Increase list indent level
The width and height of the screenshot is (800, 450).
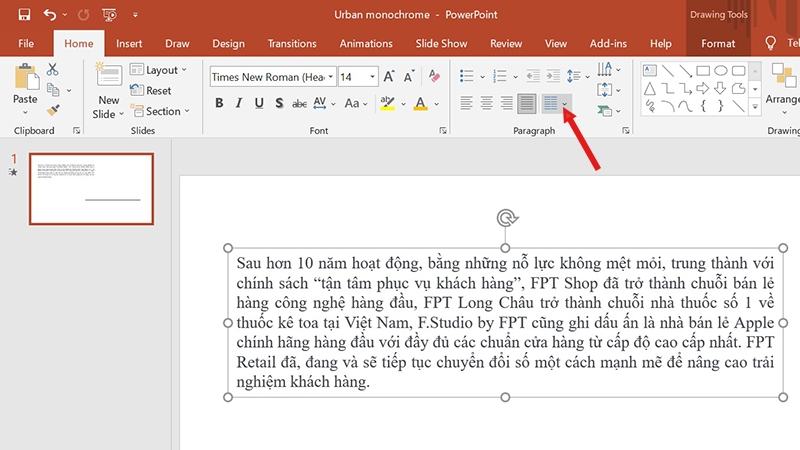[553, 76]
